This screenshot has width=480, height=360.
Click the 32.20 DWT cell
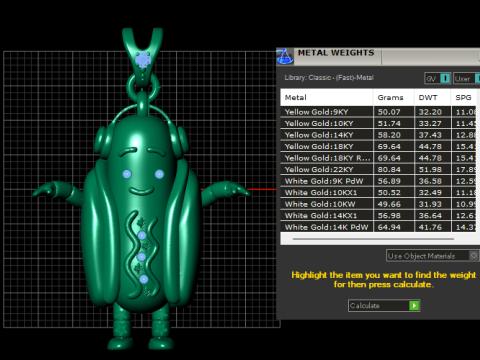(433, 112)
